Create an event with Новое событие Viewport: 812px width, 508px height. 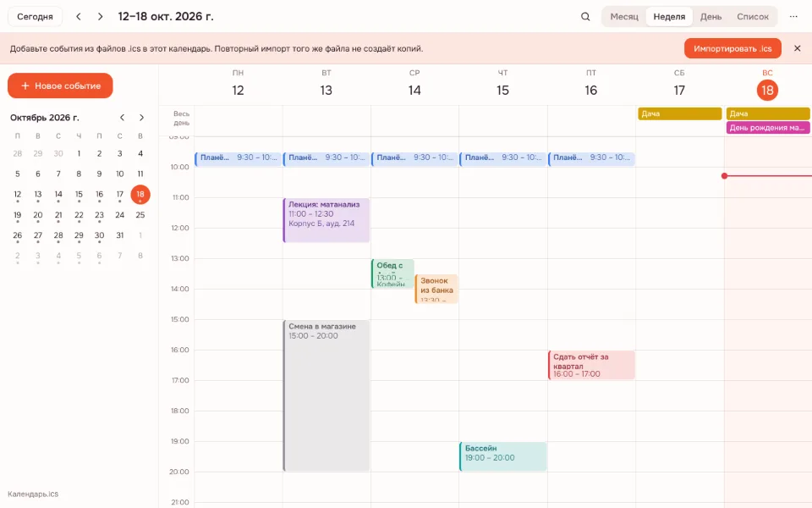(60, 86)
